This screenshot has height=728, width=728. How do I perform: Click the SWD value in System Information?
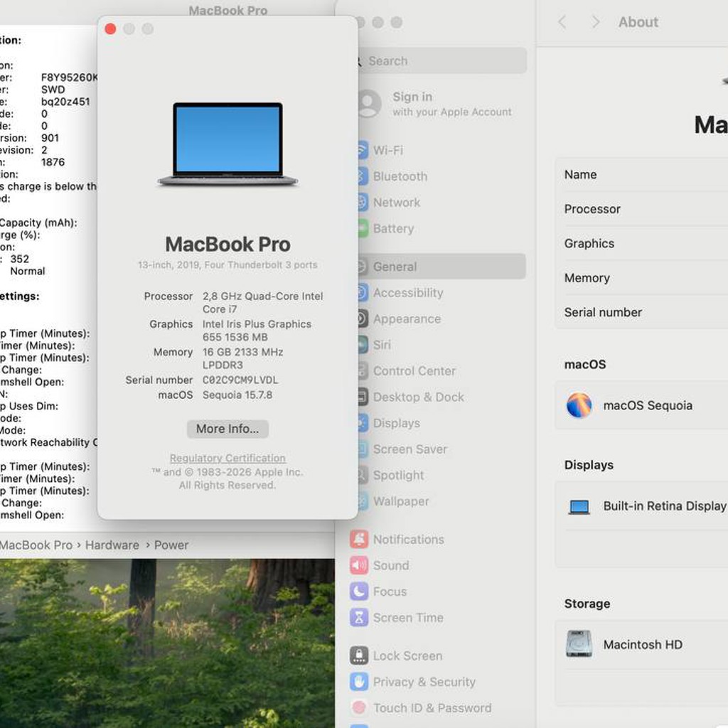coord(53,90)
